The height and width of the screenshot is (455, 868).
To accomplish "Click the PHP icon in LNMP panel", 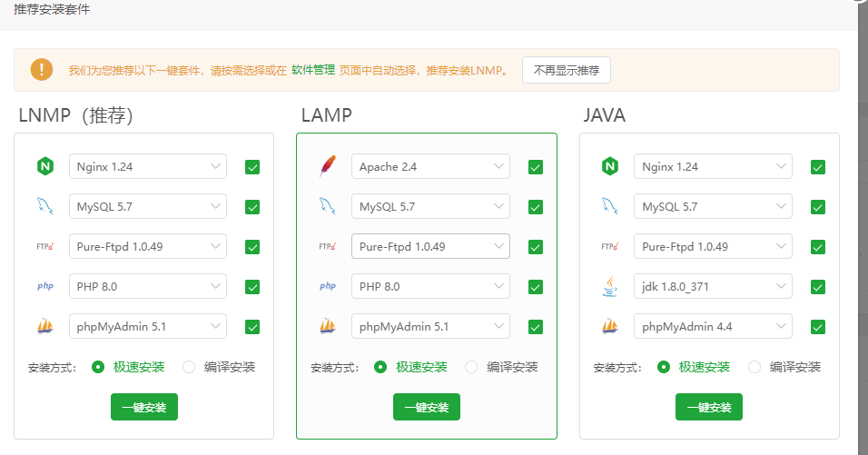I will [x=44, y=286].
